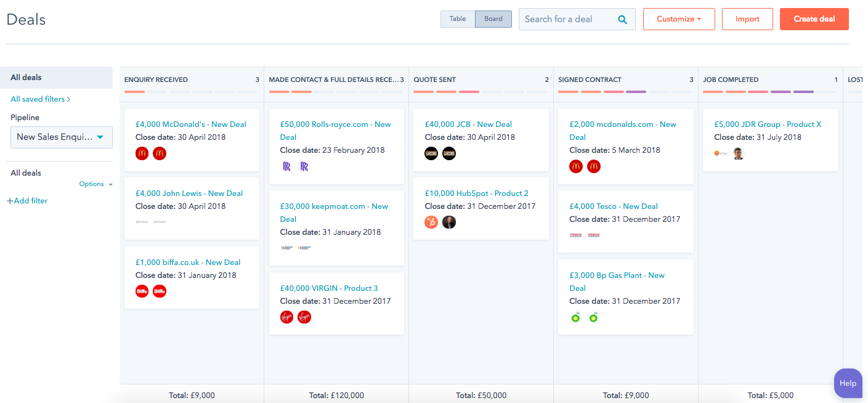Image resolution: width=868 pixels, height=403 pixels.
Task: Click the right BP logo on Bp Gas Plant card
Action: (594, 317)
